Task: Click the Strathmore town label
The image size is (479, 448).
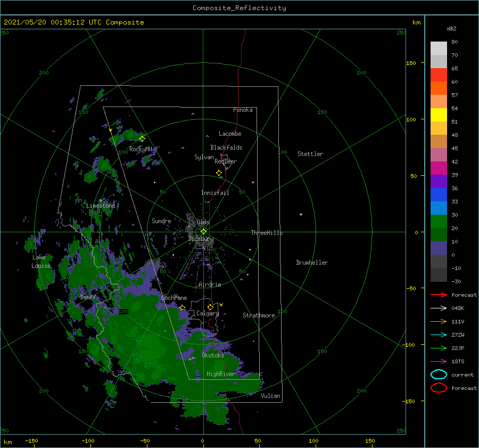Action: [x=259, y=315]
